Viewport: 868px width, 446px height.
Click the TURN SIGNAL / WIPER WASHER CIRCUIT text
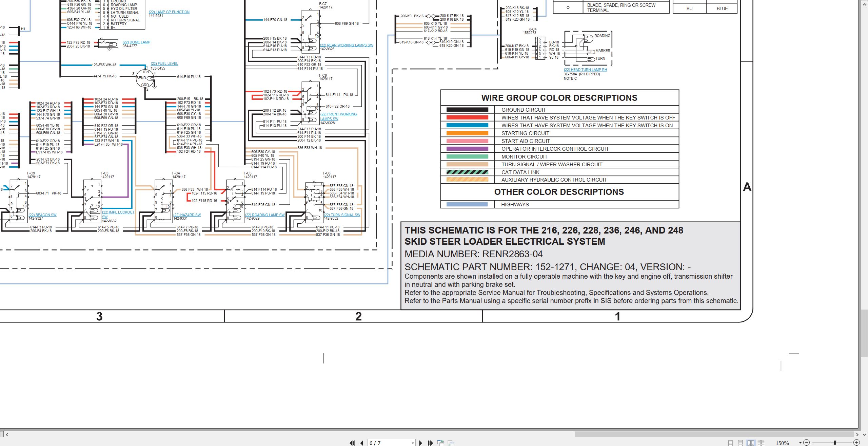[552, 164]
